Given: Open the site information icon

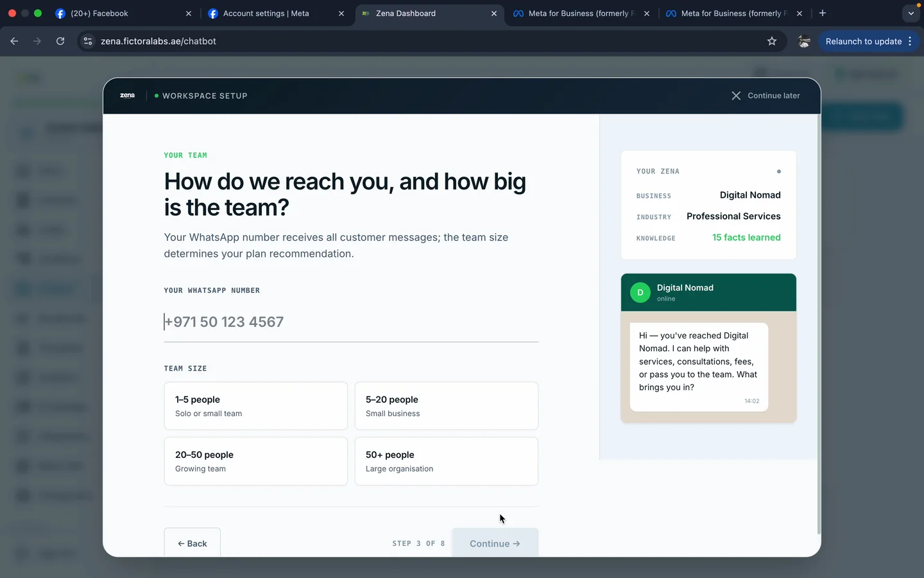Looking at the screenshot, I should coord(88,41).
